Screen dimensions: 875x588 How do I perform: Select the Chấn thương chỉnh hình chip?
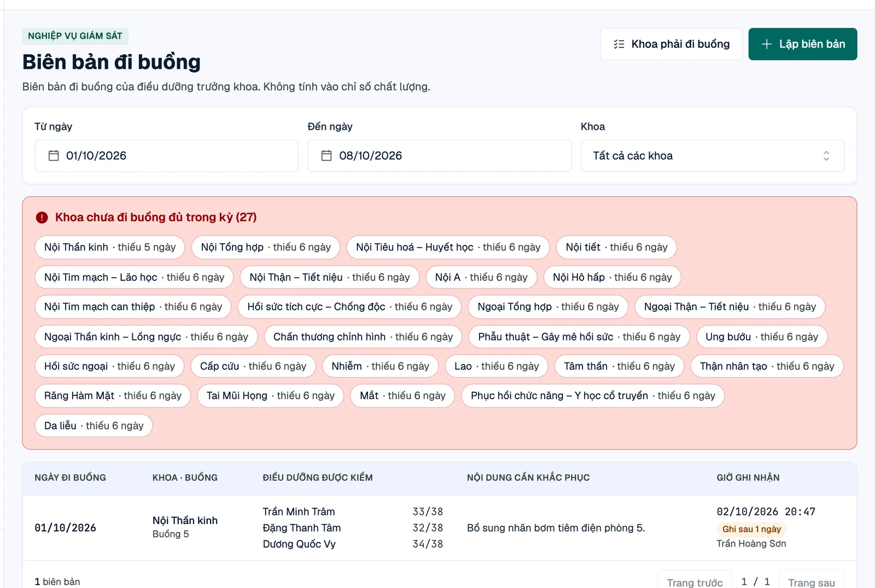[363, 337]
